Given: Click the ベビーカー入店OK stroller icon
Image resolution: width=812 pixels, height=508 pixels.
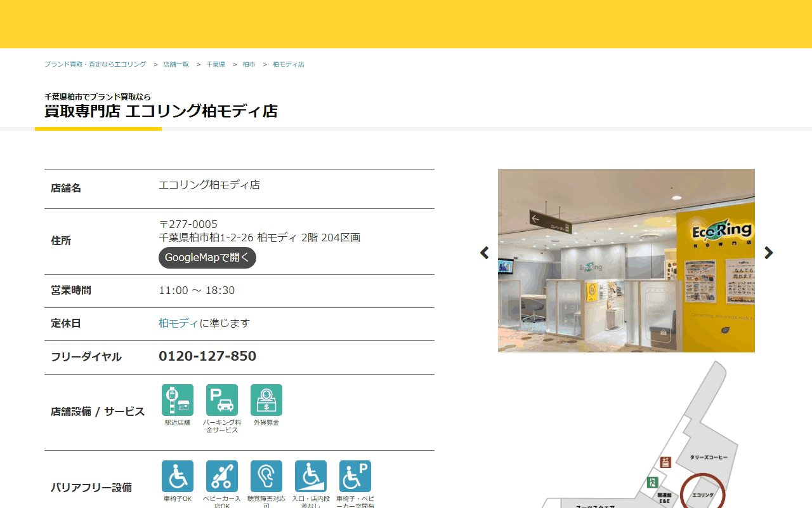Looking at the screenshot, I should pos(222,476).
